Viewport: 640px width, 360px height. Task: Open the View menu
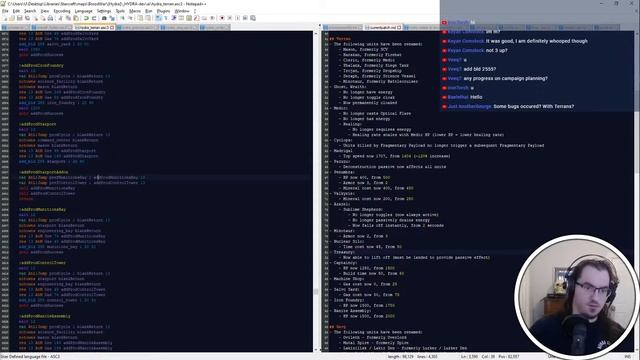coord(45,11)
